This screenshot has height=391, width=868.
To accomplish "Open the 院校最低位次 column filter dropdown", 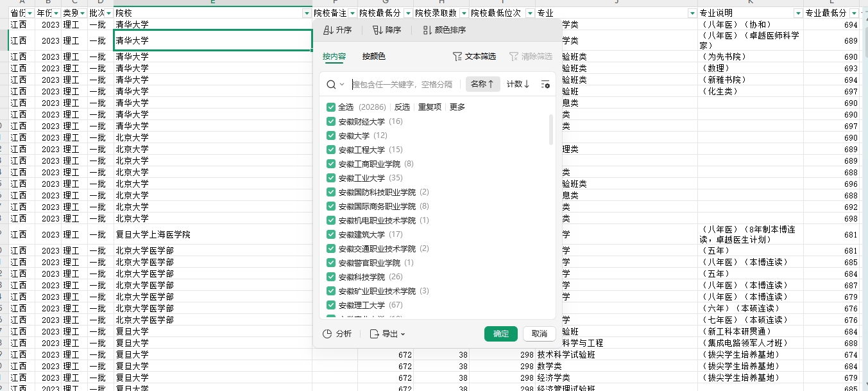I will [x=530, y=13].
